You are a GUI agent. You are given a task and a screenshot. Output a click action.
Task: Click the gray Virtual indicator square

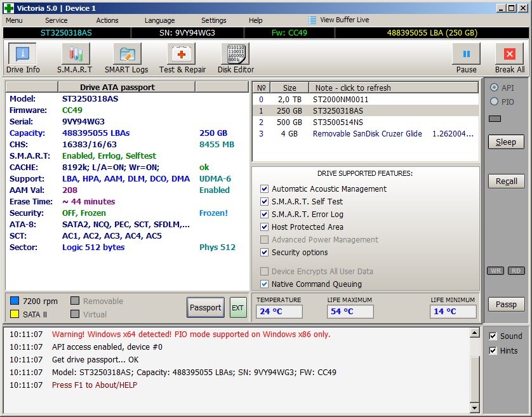tap(75, 314)
